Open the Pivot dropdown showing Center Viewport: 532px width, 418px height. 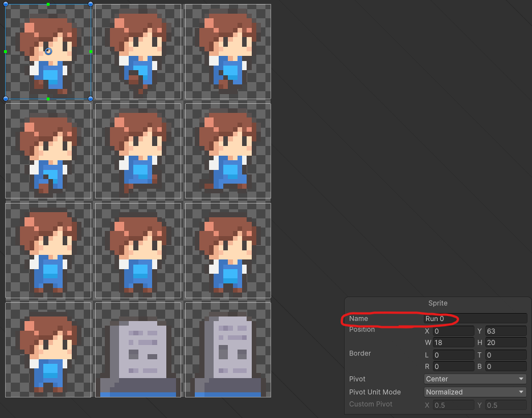coord(475,379)
